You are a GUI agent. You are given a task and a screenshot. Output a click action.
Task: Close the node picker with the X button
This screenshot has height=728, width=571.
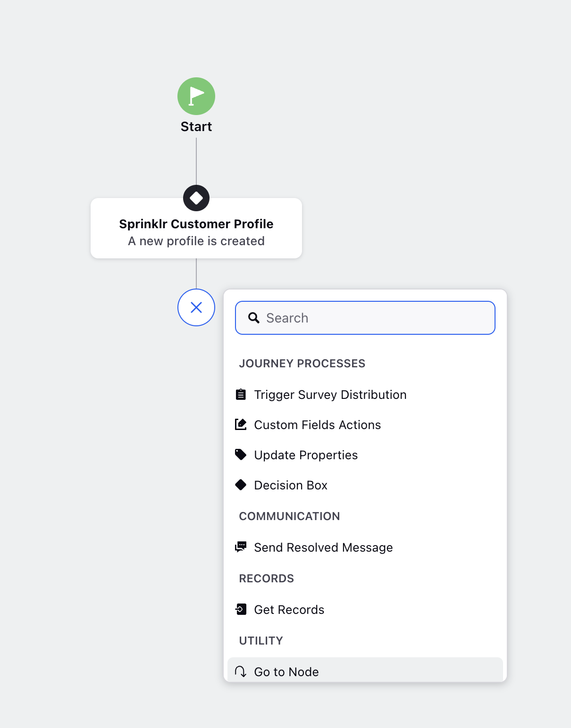196,307
